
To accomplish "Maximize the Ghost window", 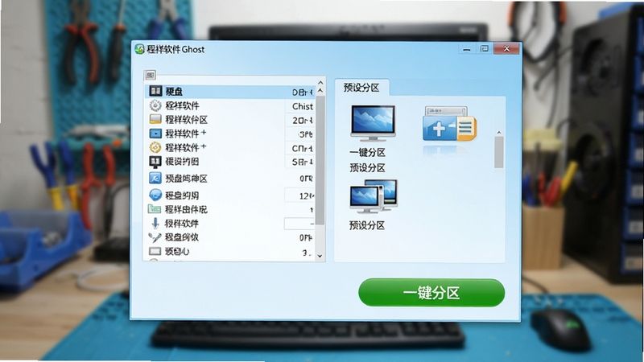I will (x=485, y=49).
